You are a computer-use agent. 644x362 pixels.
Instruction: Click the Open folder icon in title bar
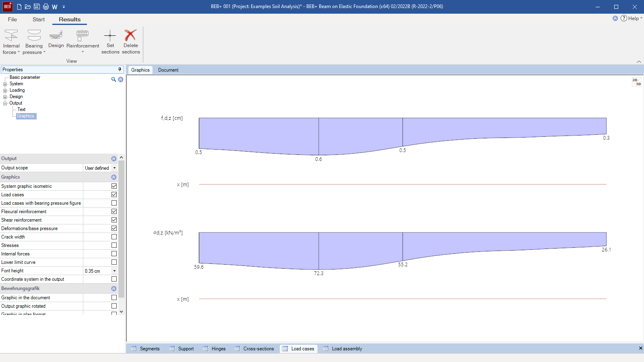pos(28,7)
